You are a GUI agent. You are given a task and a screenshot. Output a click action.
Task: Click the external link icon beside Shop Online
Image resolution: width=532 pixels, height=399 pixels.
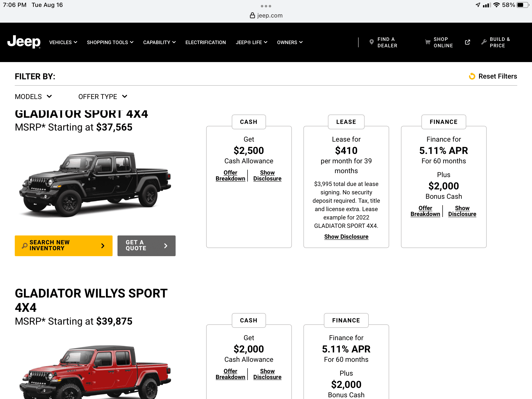tap(467, 42)
